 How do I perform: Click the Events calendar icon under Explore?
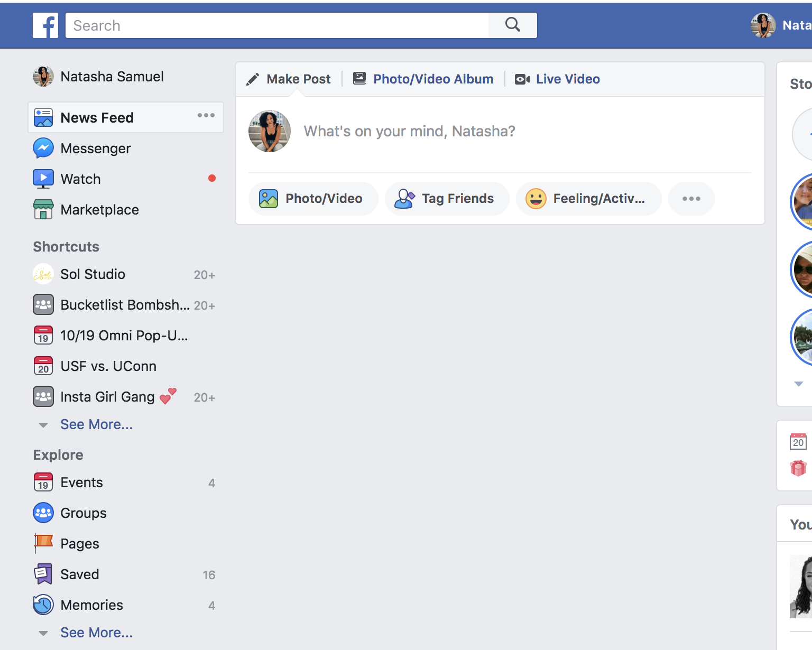pos(43,482)
